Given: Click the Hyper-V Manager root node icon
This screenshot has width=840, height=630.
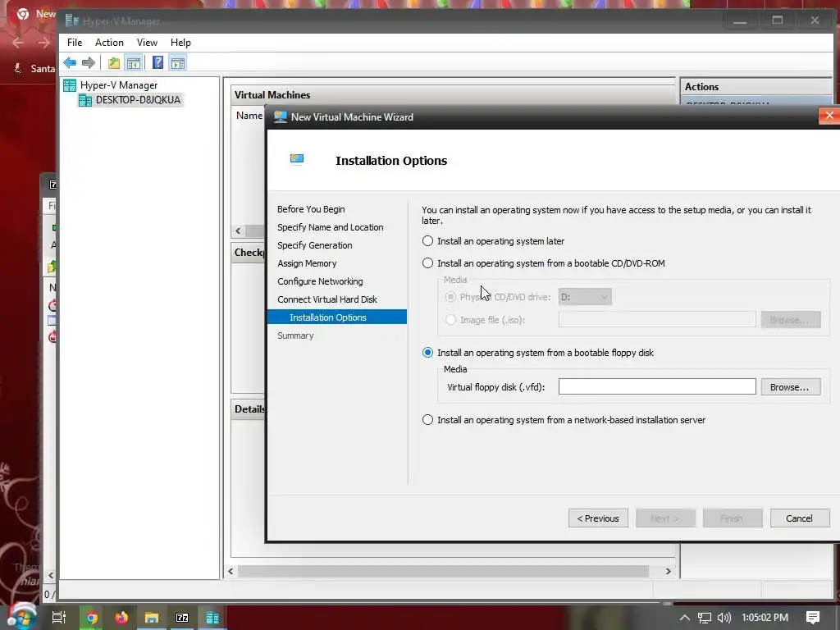Looking at the screenshot, I should pos(70,85).
